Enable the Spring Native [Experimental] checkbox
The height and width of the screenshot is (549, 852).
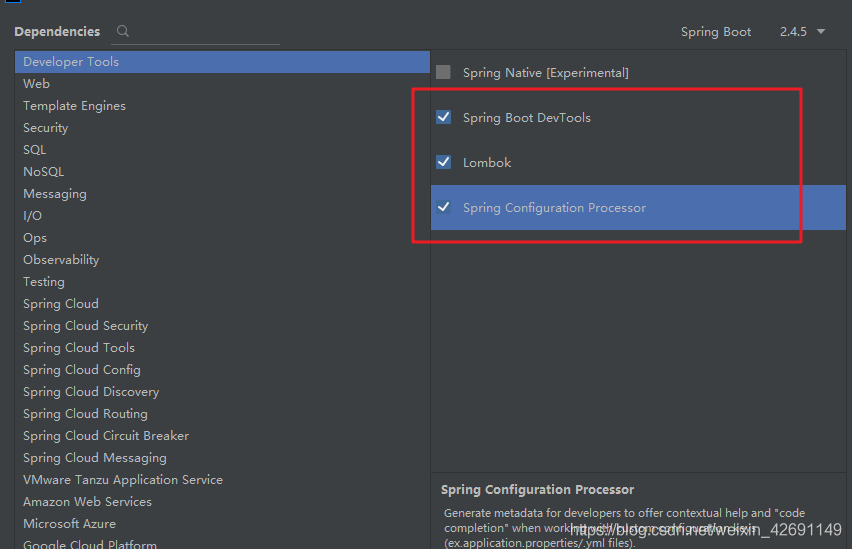[x=443, y=73]
